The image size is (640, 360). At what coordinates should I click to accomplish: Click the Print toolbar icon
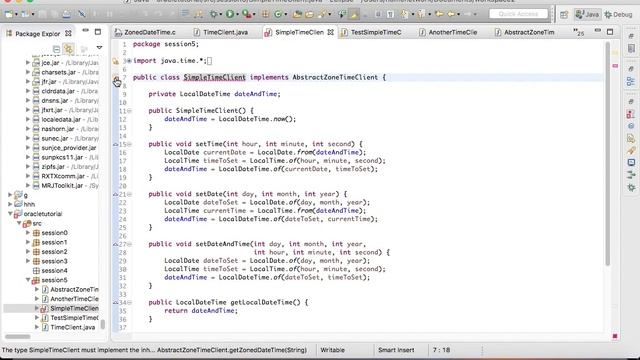pyautogui.click(x=66, y=14)
